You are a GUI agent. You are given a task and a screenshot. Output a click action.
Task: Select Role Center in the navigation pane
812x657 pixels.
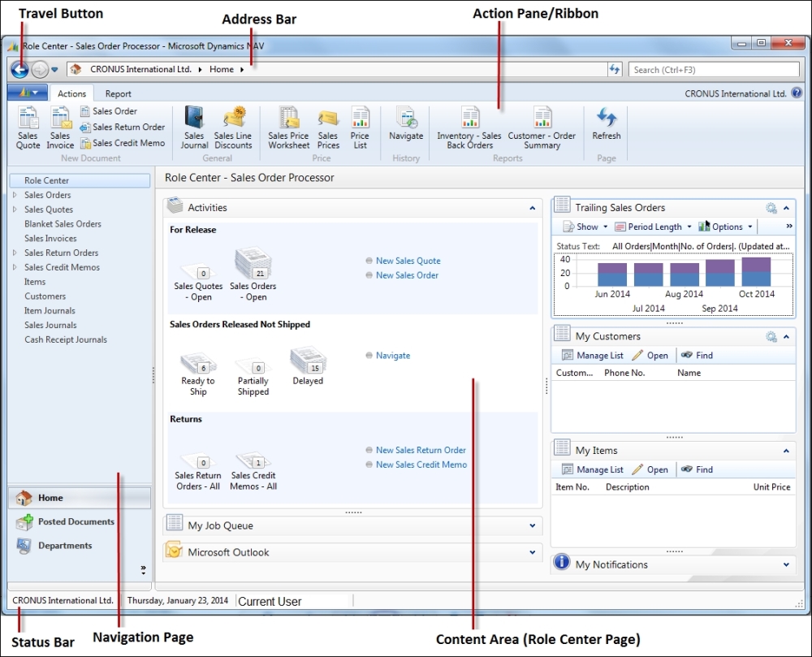click(x=80, y=180)
